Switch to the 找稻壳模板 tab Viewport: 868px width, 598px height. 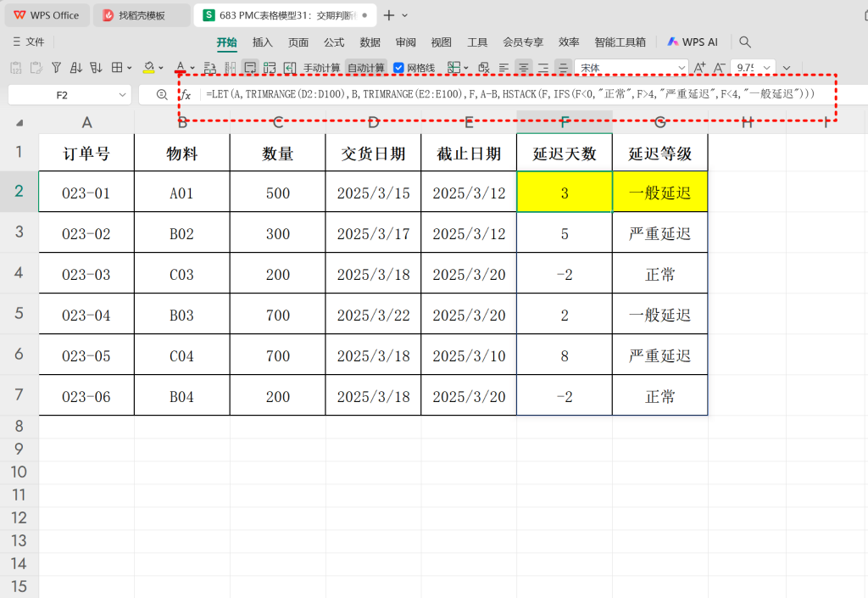[142, 15]
